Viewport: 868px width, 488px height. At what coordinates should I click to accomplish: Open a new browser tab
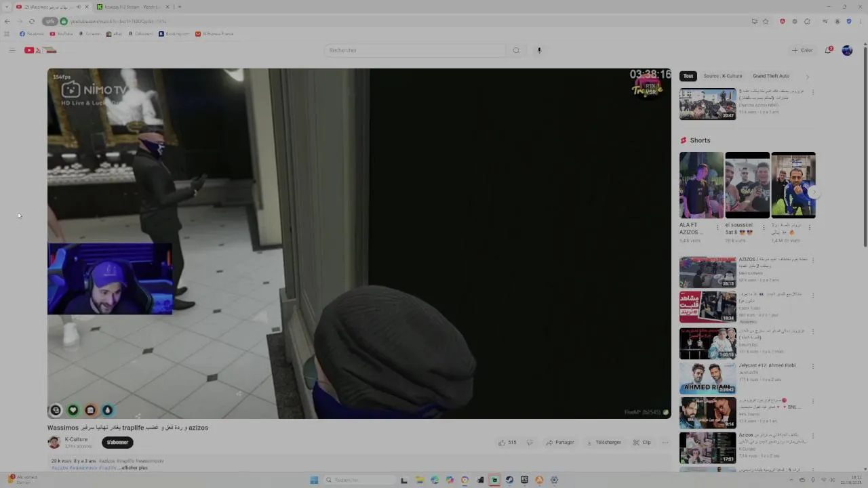(179, 7)
